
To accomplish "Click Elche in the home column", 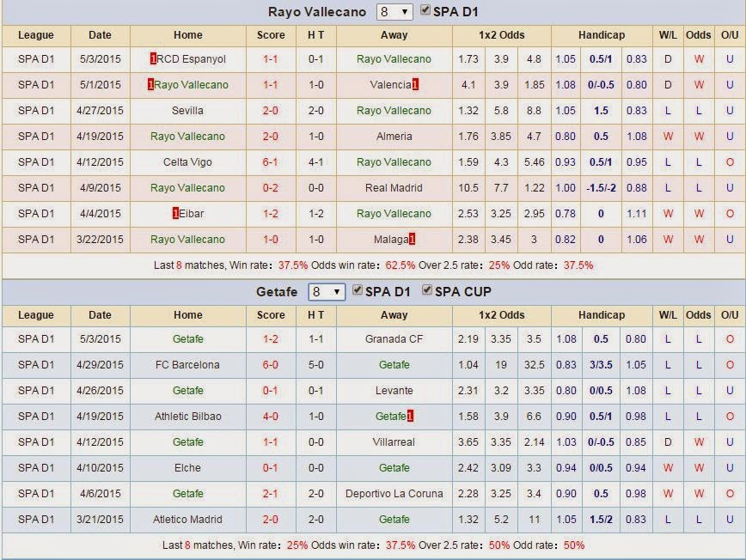I will (x=187, y=468).
